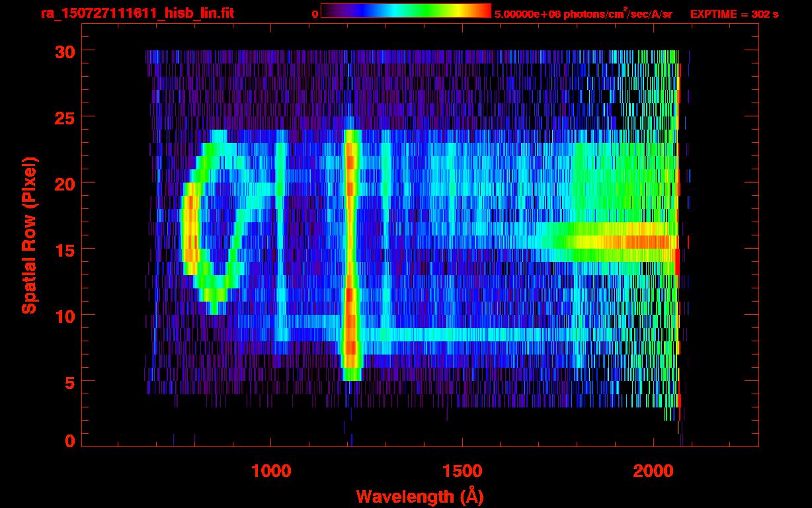Click the Spatial Row (Pixel) axis title

click(29, 235)
